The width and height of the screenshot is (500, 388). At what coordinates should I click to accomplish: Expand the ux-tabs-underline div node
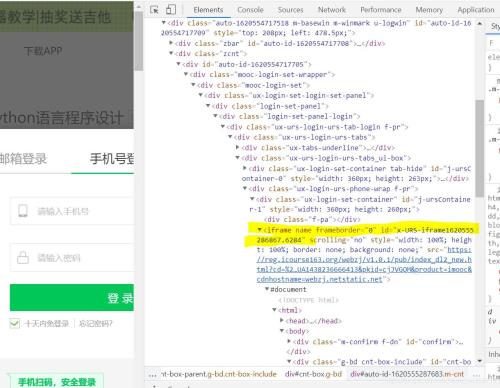coord(237,147)
